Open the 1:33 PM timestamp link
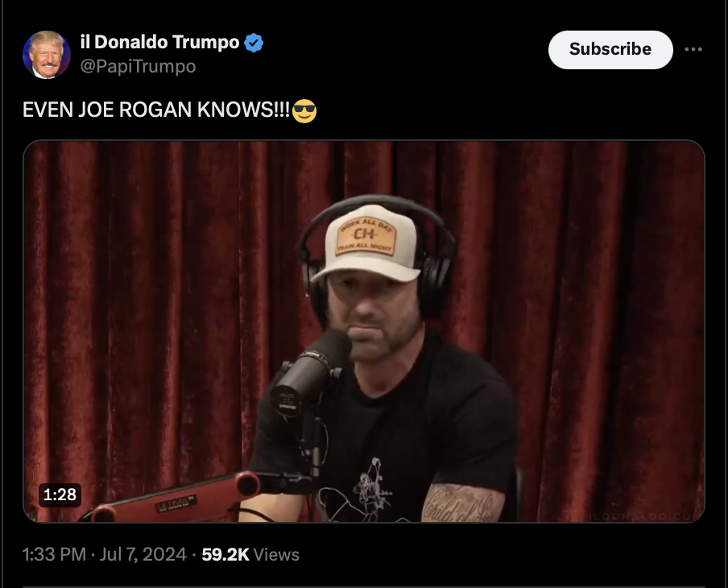Image resolution: width=728 pixels, height=588 pixels. pyautogui.click(x=54, y=554)
